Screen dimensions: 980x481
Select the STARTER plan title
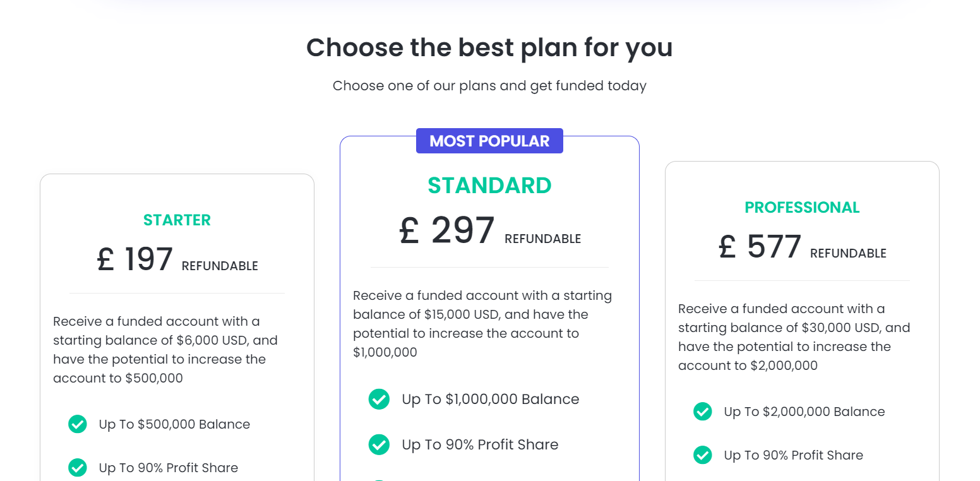(x=177, y=220)
